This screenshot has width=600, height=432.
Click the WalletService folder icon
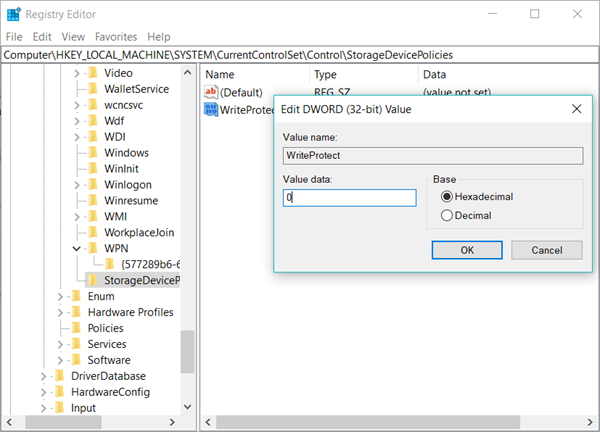tap(92, 89)
